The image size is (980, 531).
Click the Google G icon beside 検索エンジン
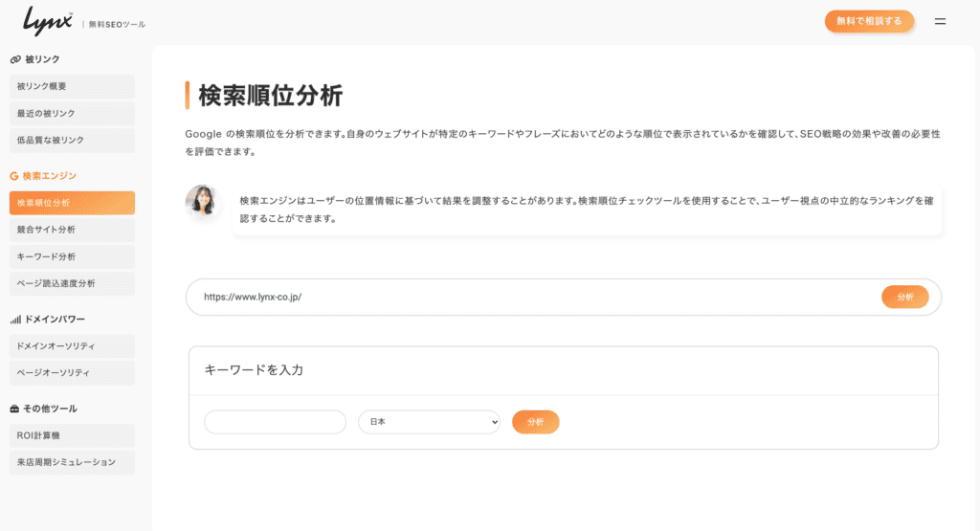click(13, 176)
